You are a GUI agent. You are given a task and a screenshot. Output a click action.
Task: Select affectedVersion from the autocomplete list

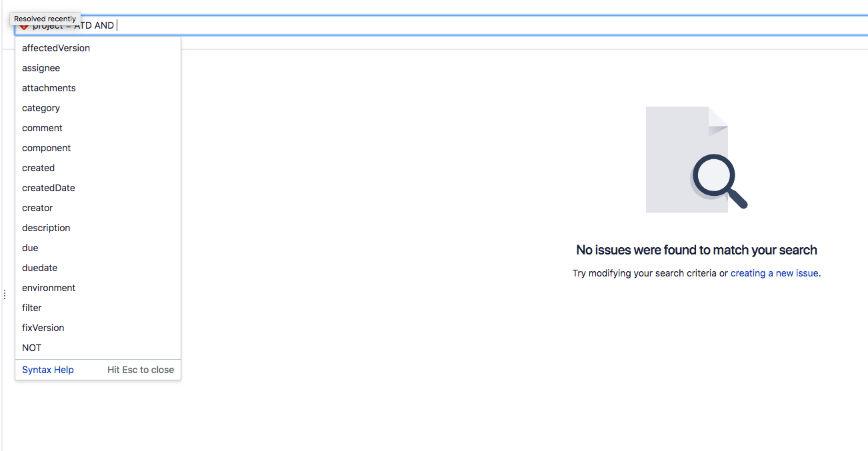(x=98, y=48)
